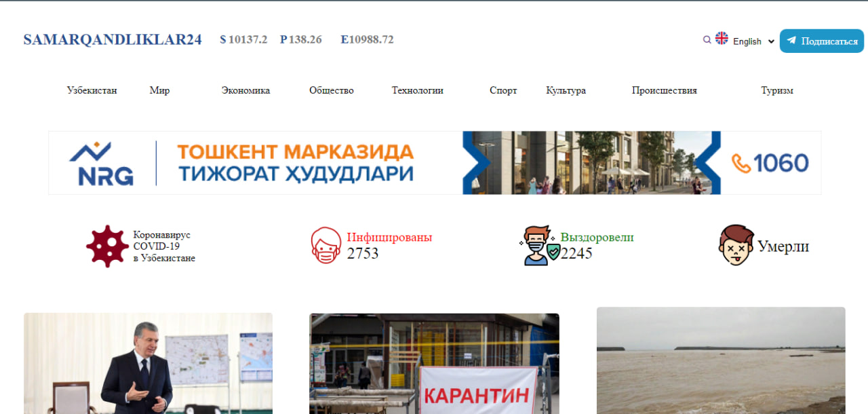The width and height of the screenshot is (868, 414).
Task: Expand the English language dropdown
Action: click(x=753, y=41)
